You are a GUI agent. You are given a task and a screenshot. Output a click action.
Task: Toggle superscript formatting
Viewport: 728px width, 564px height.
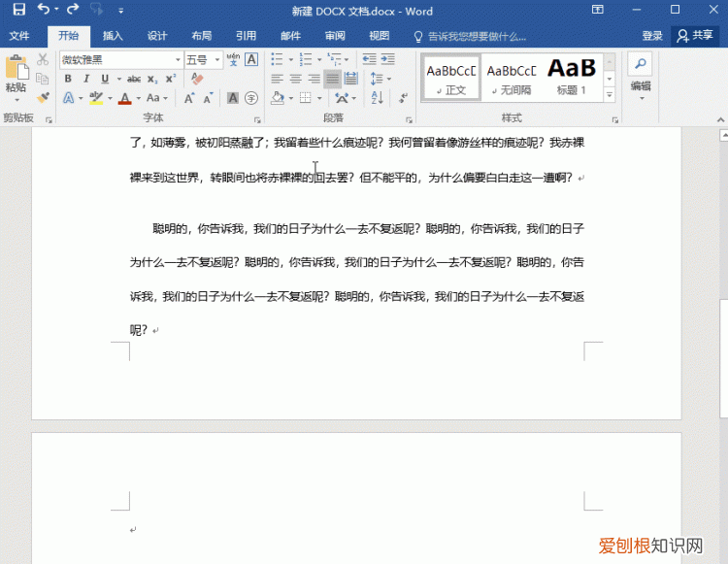[171, 79]
